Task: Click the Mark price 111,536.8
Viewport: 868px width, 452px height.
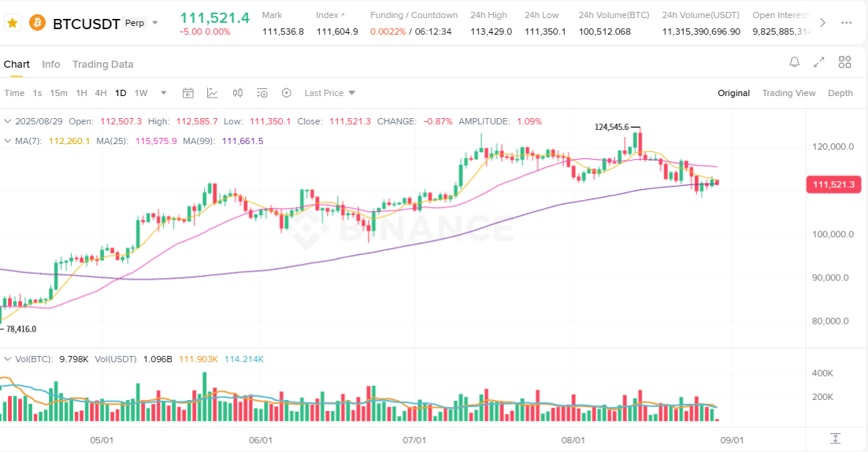Action: point(283,31)
